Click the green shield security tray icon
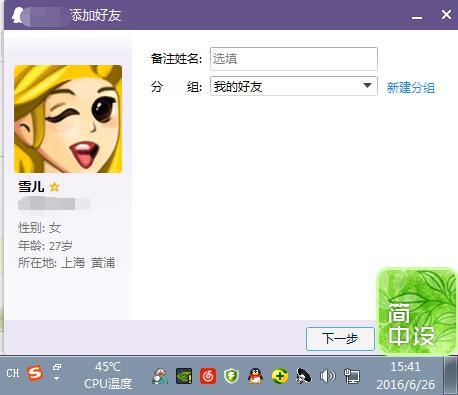458x395 pixels. [232, 376]
